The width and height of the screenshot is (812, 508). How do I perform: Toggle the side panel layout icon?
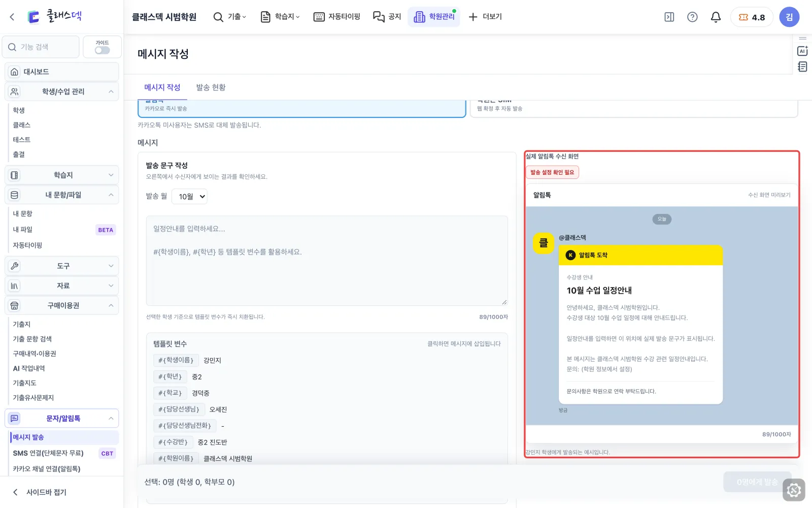pyautogui.click(x=669, y=17)
